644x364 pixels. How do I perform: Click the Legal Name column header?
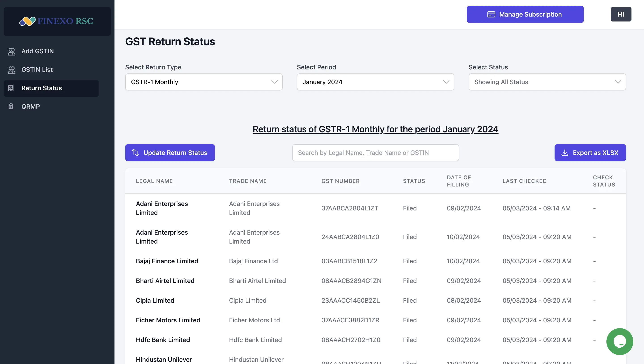click(154, 181)
